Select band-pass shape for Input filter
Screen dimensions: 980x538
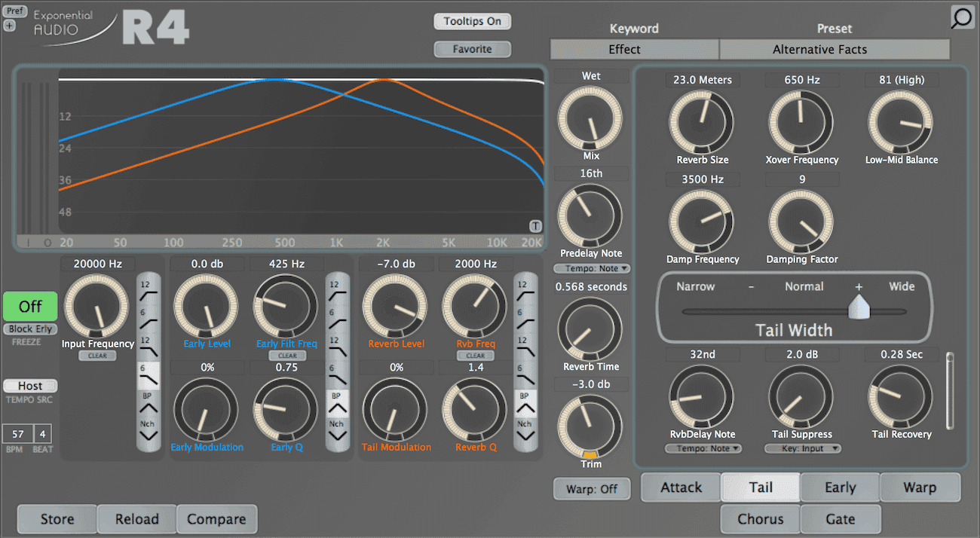(x=149, y=402)
